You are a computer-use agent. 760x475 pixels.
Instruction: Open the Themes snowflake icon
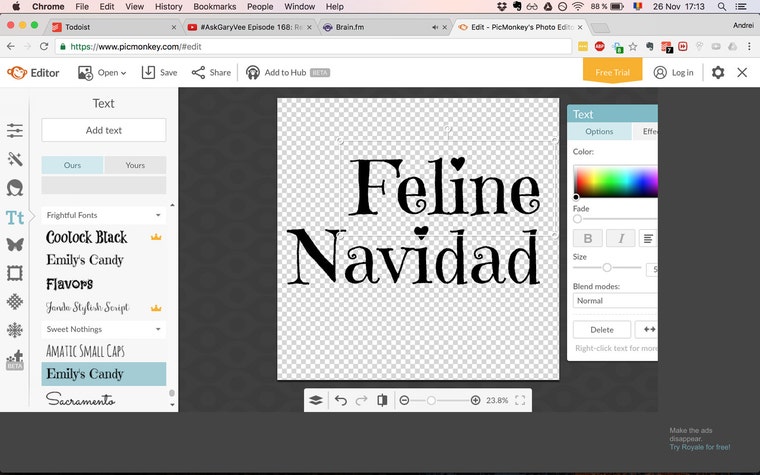15,330
